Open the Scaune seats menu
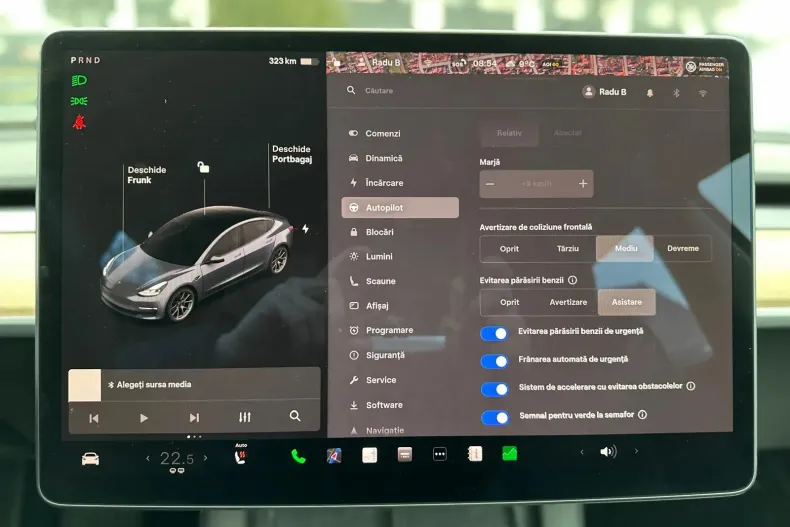Viewport: 790px width, 527px height. point(373,281)
